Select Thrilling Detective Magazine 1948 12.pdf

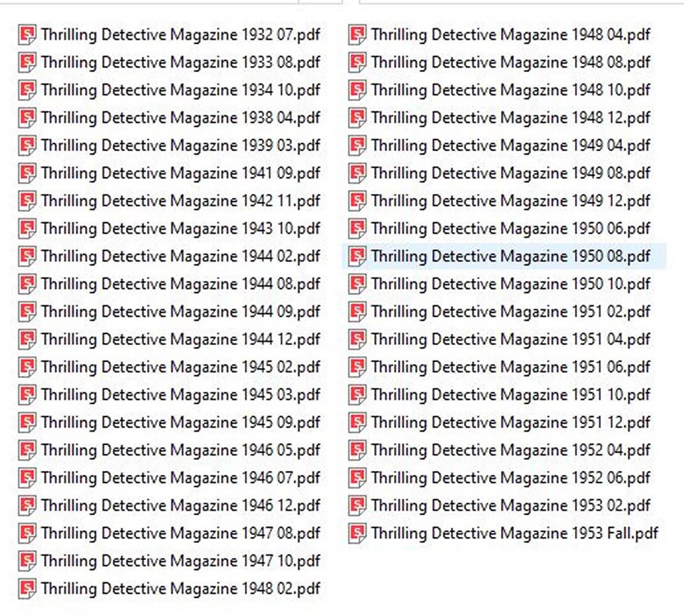pos(510,118)
